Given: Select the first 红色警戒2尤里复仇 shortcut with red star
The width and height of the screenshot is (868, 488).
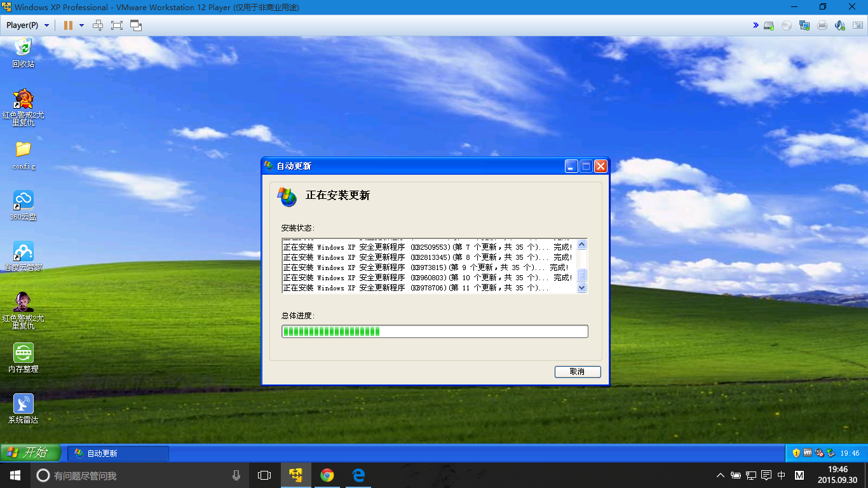Looking at the screenshot, I should (x=24, y=107).
